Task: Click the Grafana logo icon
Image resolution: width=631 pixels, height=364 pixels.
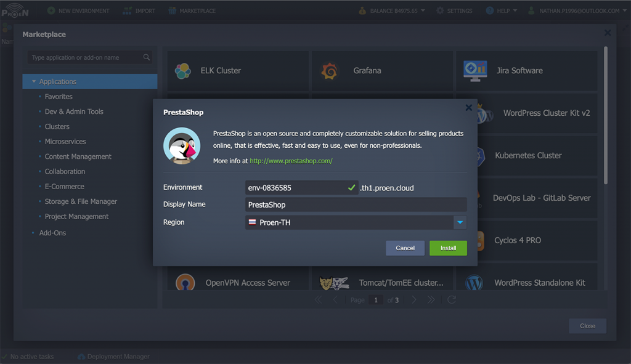Action: click(329, 71)
